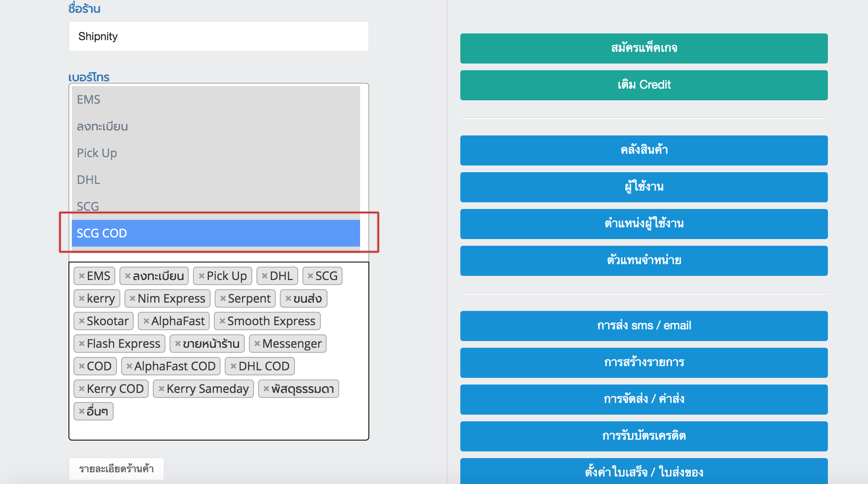Open the ตัวแทนจำหน่าย button
This screenshot has height=484, width=868.
644,261
